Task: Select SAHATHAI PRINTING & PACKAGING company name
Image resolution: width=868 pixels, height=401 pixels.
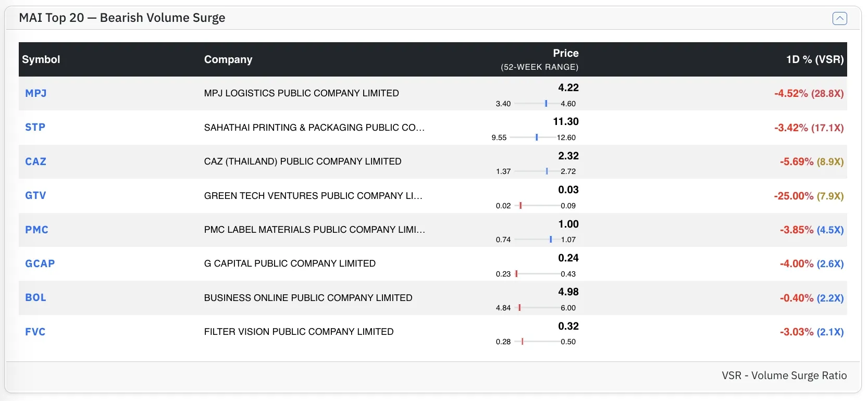Action: [x=315, y=128]
